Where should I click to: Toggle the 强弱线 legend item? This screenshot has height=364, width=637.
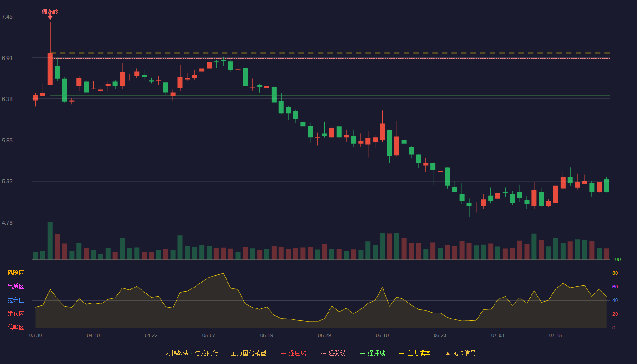tap(333, 353)
